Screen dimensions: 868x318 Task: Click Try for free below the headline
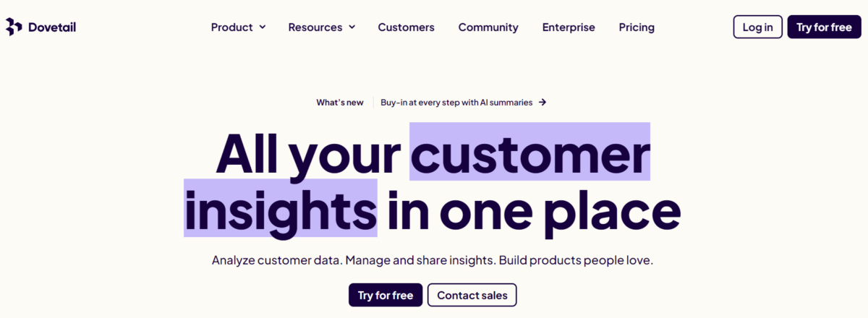click(385, 295)
